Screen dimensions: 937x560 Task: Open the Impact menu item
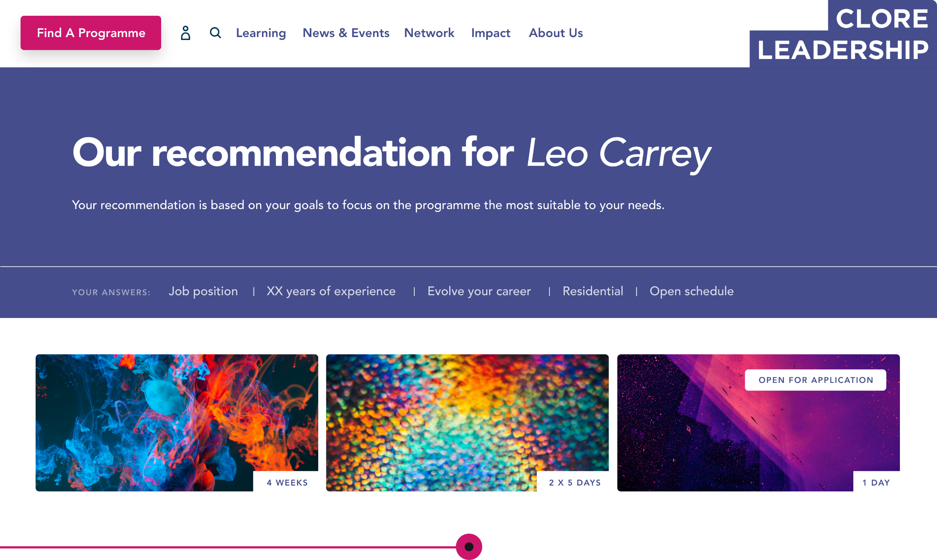[x=491, y=33]
